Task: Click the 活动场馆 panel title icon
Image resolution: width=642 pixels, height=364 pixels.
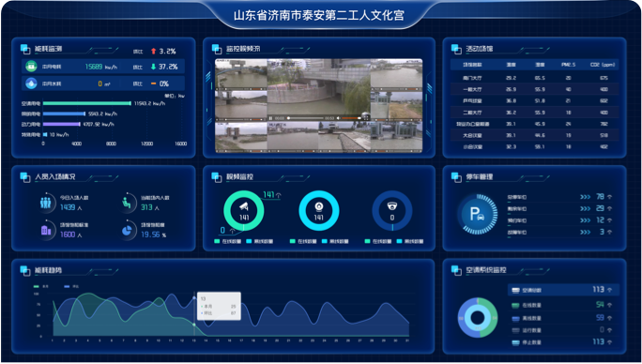Action: [456, 49]
